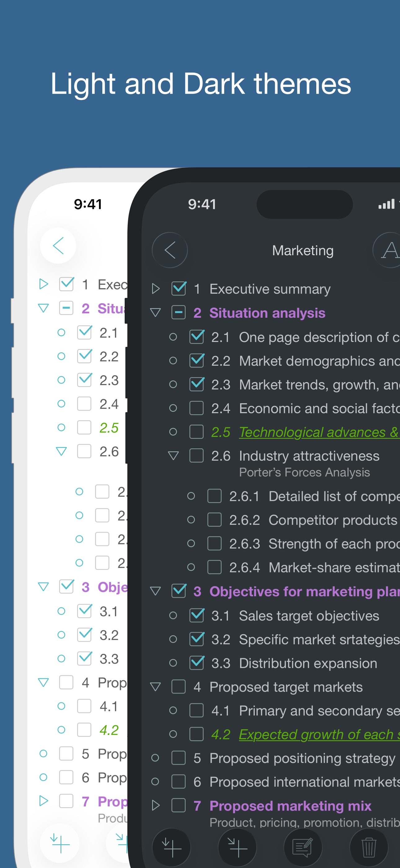Collapse 3 Objectives for marketing section
The width and height of the screenshot is (400, 868).
click(x=155, y=591)
